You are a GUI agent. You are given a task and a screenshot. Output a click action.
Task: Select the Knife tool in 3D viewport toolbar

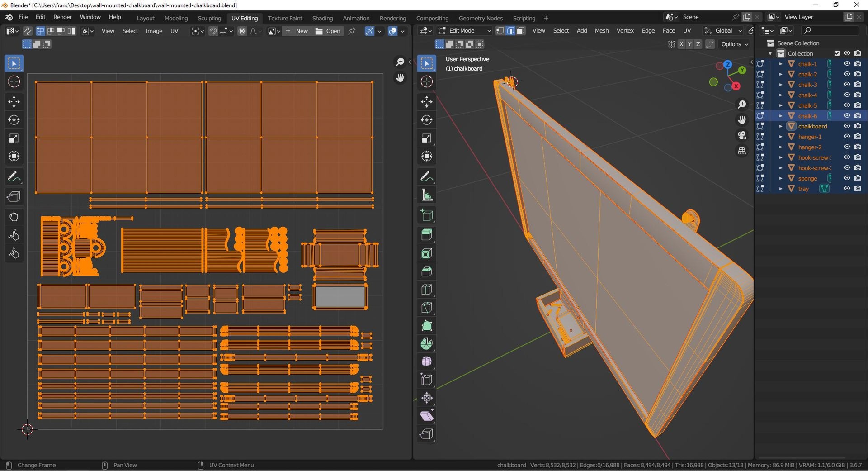(426, 308)
